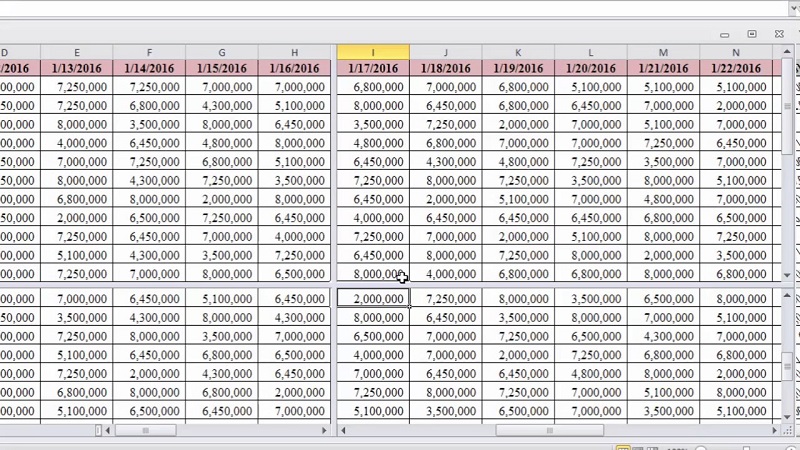Click right arrow of left pane horizontal scrollbar
800x450 pixels.
[324, 431]
